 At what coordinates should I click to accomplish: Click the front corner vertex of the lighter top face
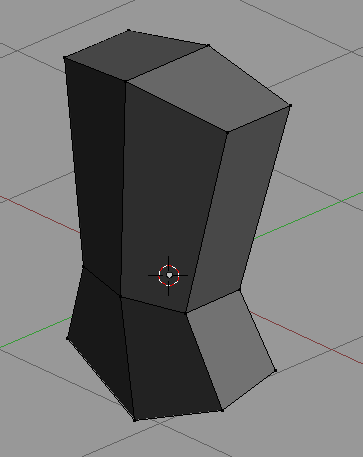tap(228, 132)
